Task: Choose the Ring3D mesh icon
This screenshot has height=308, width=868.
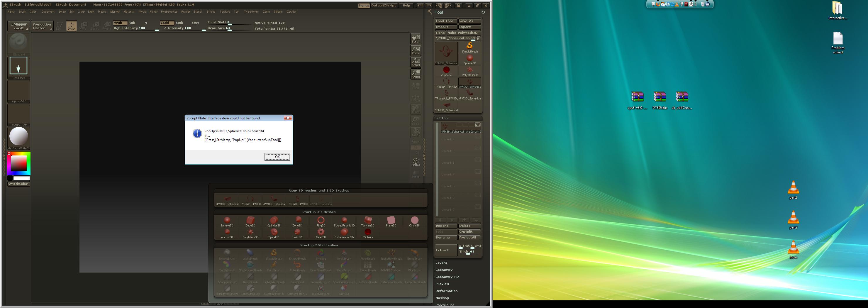Action: [321, 221]
